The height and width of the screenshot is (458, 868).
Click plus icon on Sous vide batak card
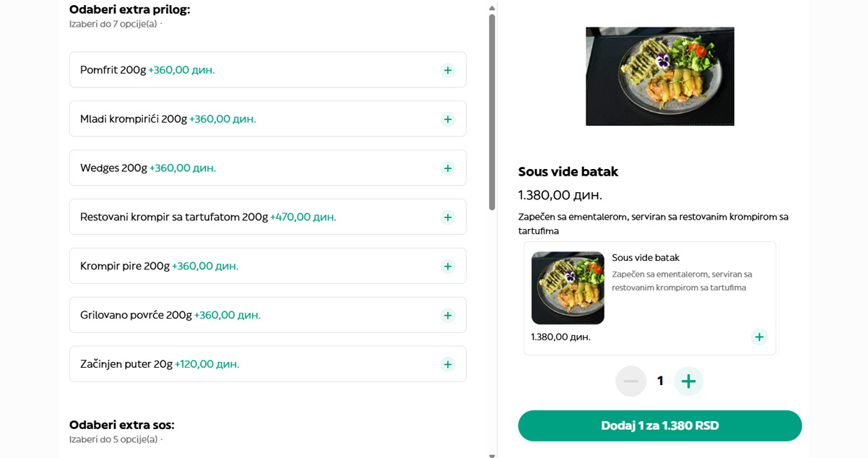(x=758, y=337)
